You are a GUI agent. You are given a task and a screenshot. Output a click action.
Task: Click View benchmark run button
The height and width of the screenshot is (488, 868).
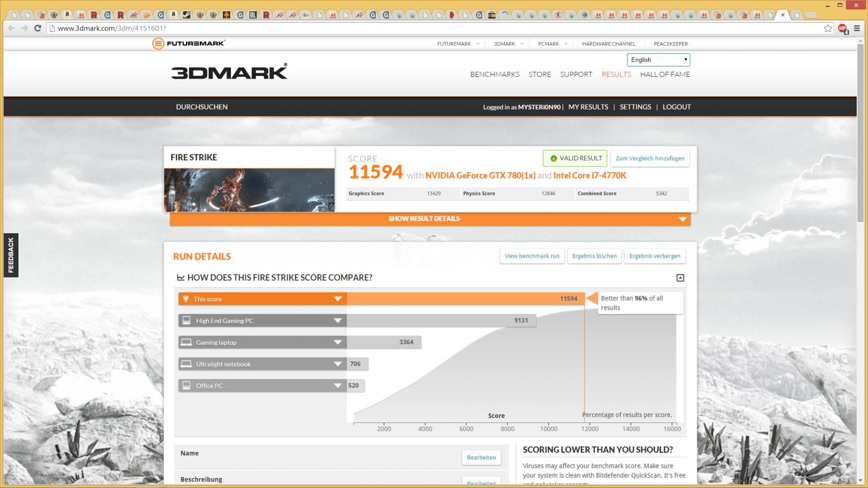click(532, 256)
